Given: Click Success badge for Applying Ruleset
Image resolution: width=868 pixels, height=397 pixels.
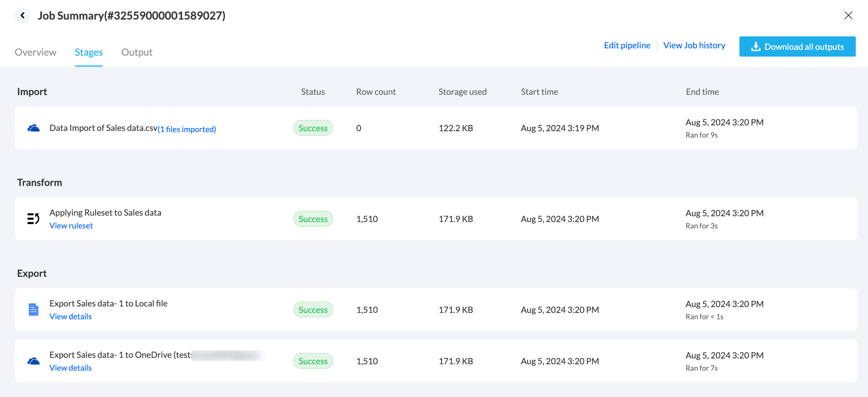Looking at the screenshot, I should tap(313, 219).
